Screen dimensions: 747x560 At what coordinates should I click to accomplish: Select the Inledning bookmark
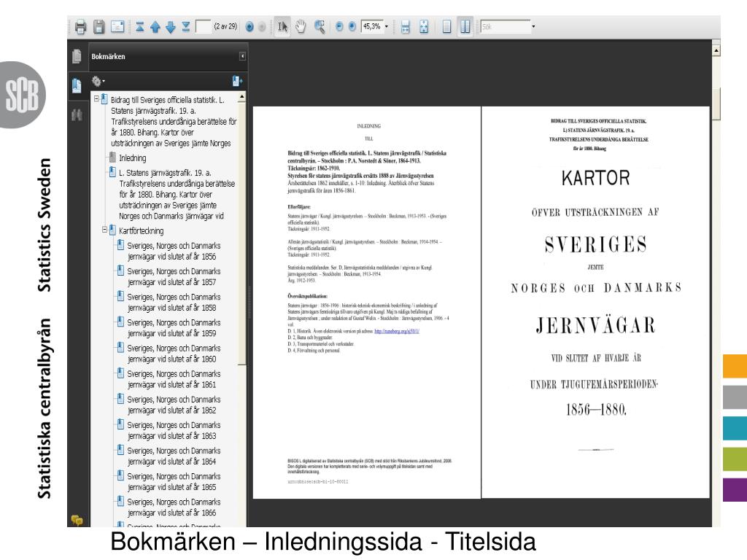point(133,157)
